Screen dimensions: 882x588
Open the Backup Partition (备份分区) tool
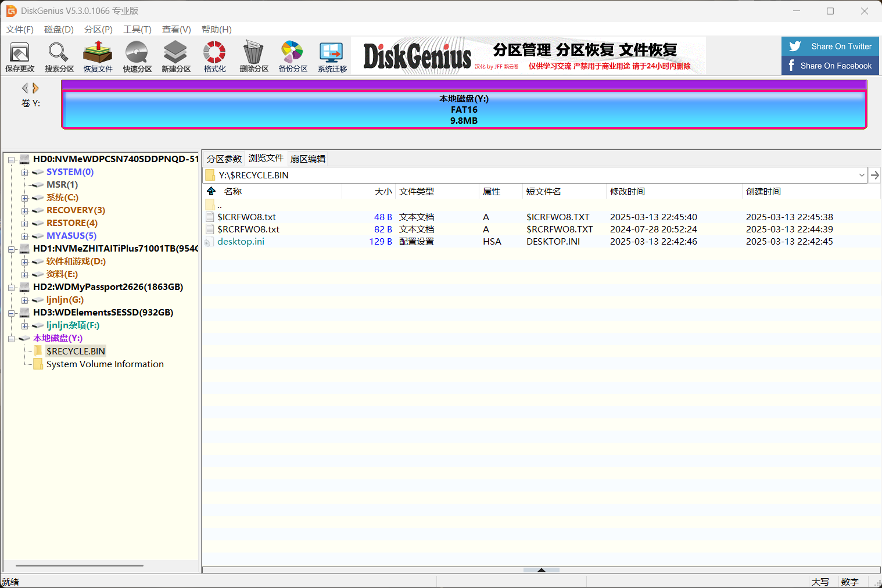tap(293, 56)
